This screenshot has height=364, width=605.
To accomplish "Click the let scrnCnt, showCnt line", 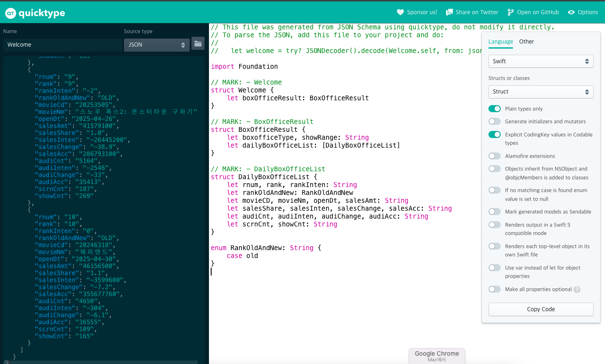I will pos(282,224).
